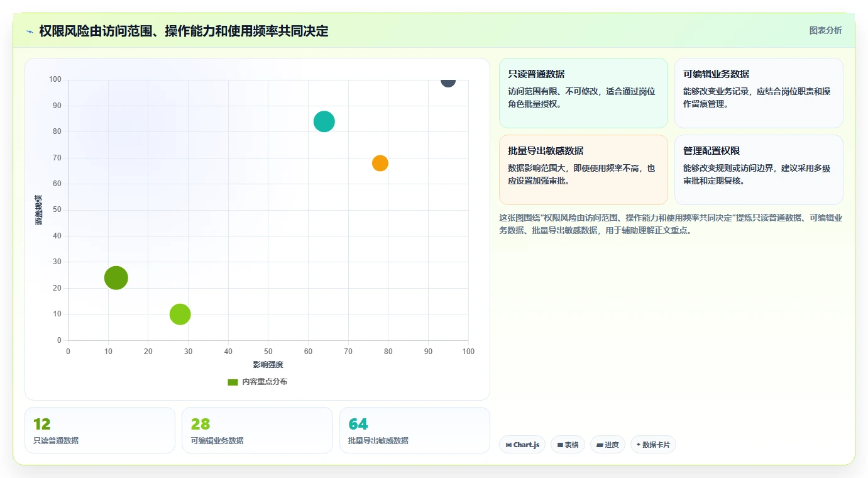Click the lightning icon beside the title
868x478 pixels.
point(30,31)
